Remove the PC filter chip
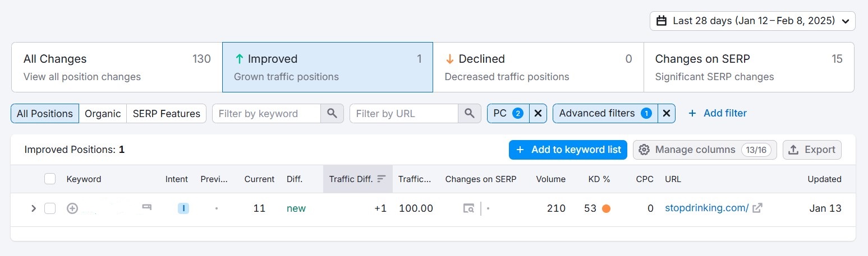 [x=538, y=114]
